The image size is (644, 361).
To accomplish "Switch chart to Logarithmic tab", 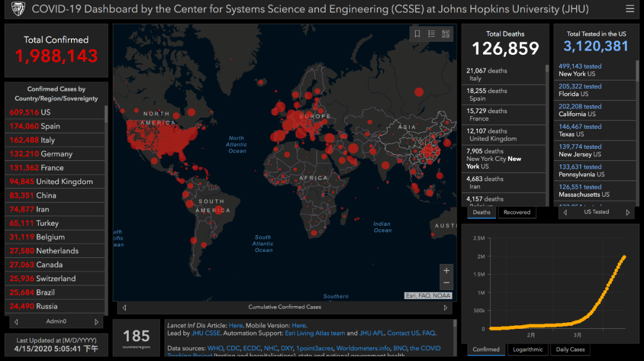I will point(527,350).
